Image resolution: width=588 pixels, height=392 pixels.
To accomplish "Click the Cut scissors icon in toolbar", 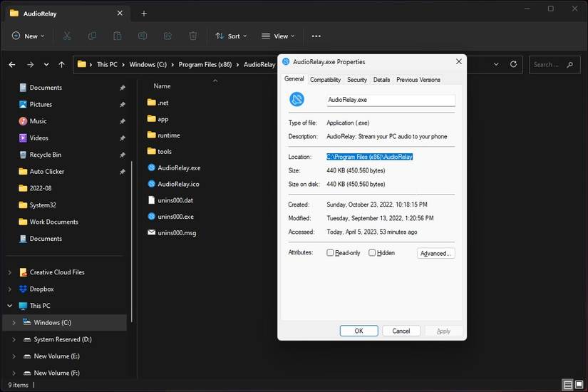I will [67, 36].
